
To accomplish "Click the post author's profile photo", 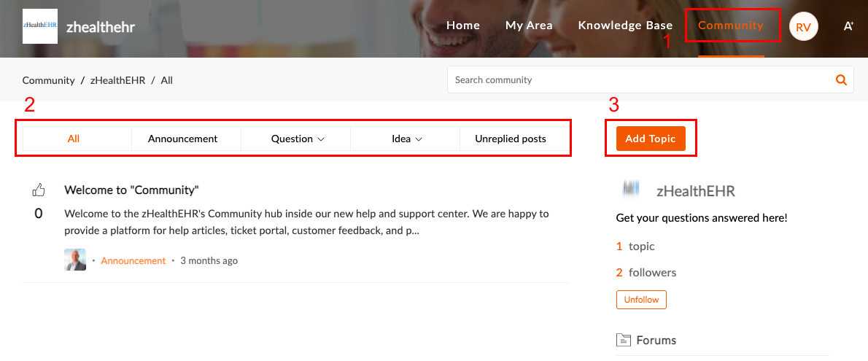I will tap(75, 260).
